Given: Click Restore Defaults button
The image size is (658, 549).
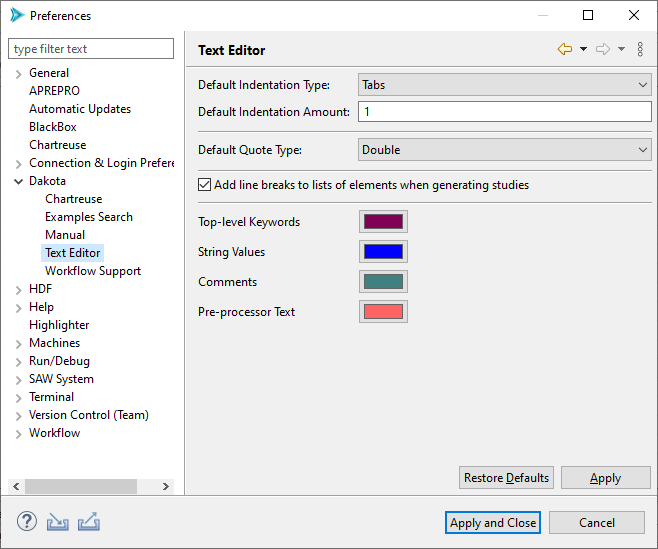Looking at the screenshot, I should (x=506, y=478).
